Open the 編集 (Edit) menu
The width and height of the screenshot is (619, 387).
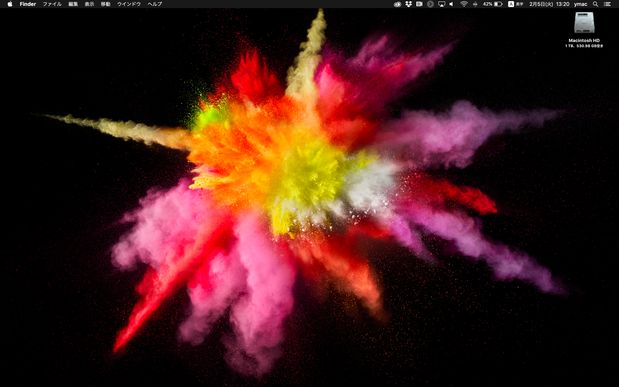(73, 4)
